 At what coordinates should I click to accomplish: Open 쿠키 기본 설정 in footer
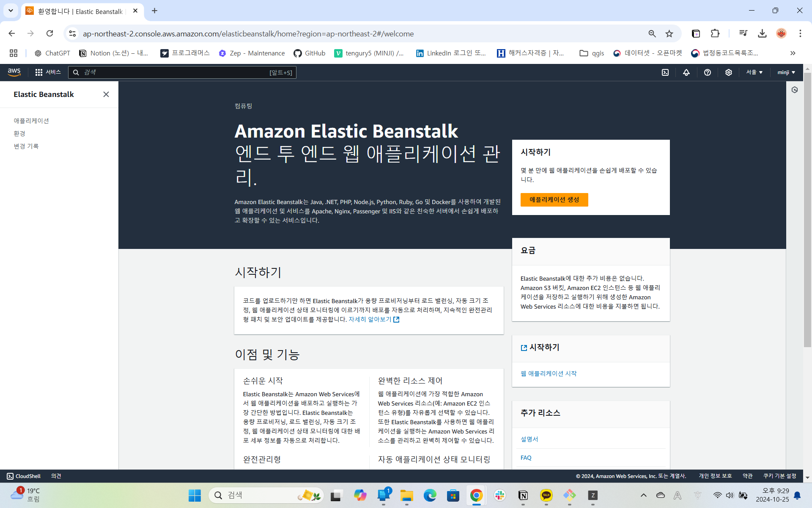click(x=780, y=476)
